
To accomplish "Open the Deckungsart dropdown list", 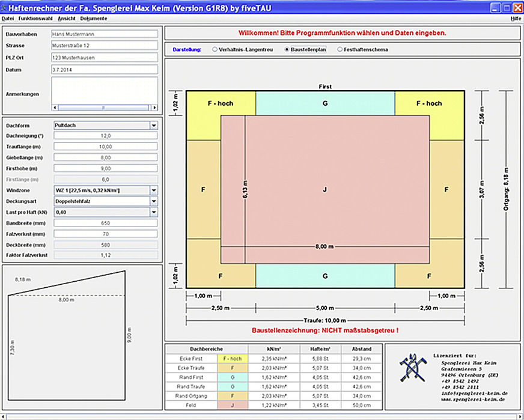I will tap(154, 201).
